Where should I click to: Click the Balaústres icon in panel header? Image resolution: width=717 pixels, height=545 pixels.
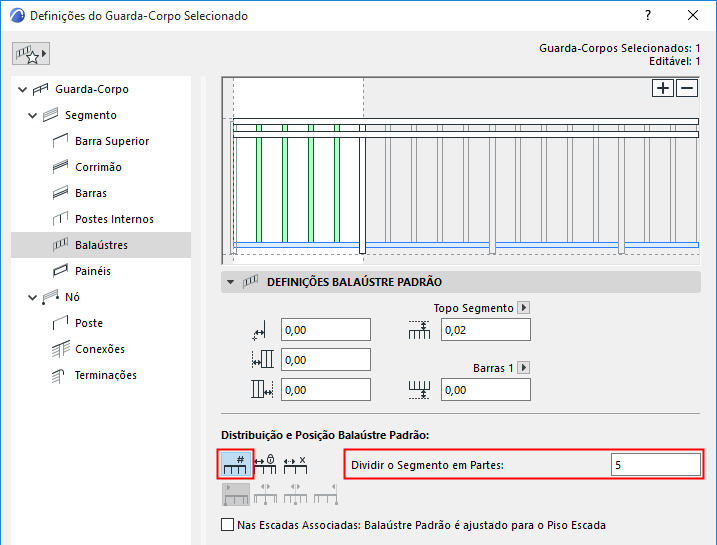[251, 282]
